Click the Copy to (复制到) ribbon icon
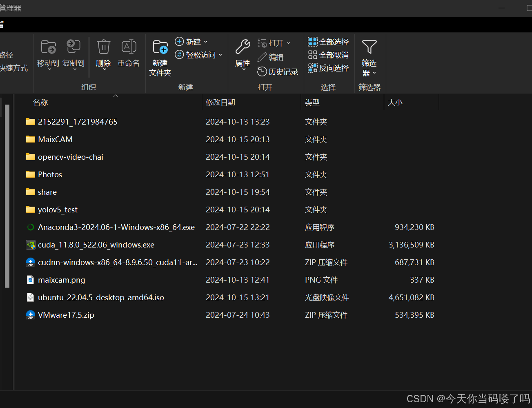532x408 pixels. 73,47
